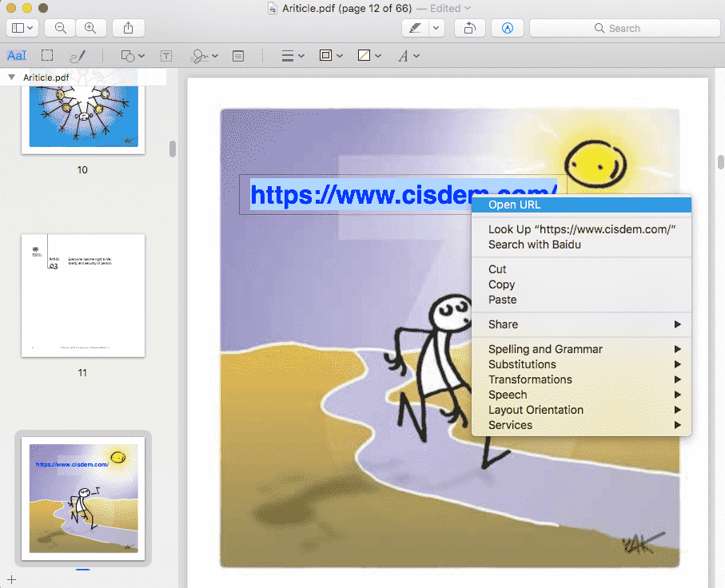This screenshot has width=725, height=588.
Task: Click the share toolbar button
Action: pyautogui.click(x=129, y=28)
